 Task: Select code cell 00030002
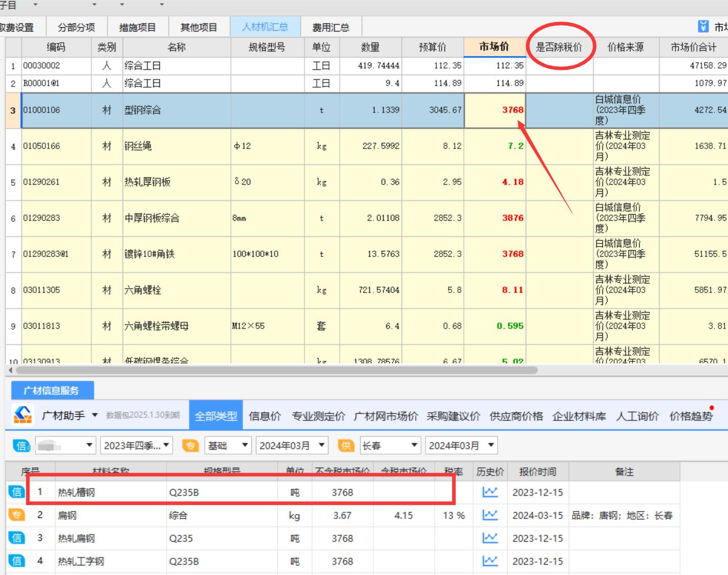pyautogui.click(x=56, y=66)
